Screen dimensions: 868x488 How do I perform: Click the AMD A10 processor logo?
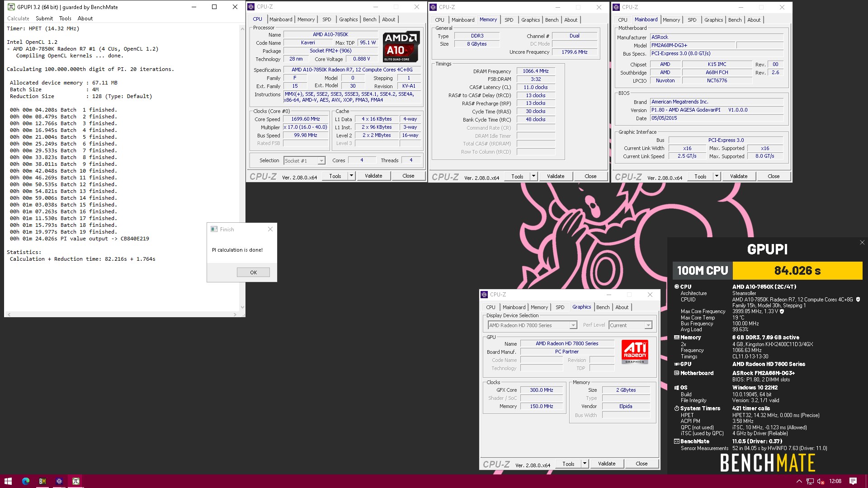(401, 47)
